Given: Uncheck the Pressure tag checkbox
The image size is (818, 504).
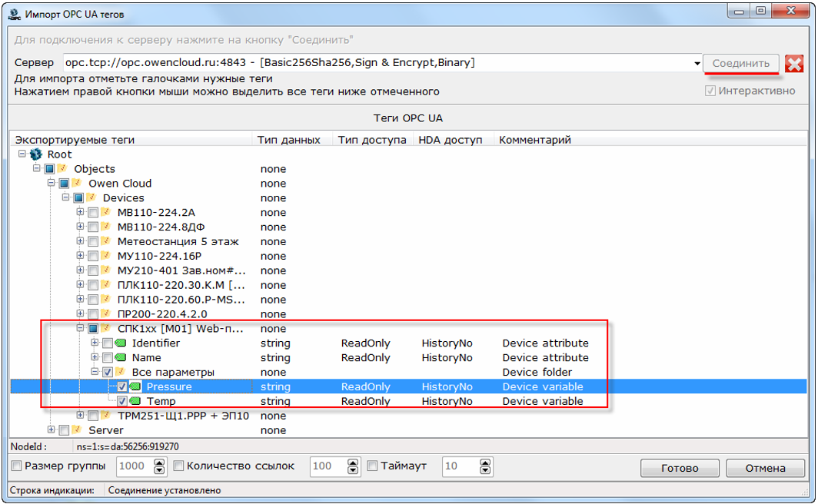Looking at the screenshot, I should pyautogui.click(x=122, y=387).
